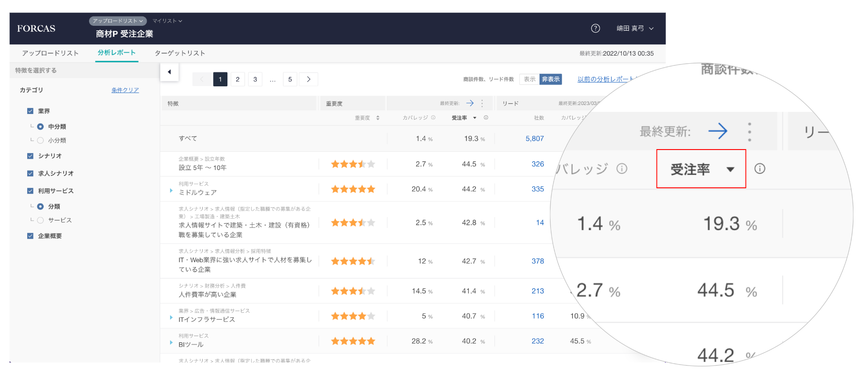
Task: Click the info icon beside カバレッジ
Action: point(433,118)
